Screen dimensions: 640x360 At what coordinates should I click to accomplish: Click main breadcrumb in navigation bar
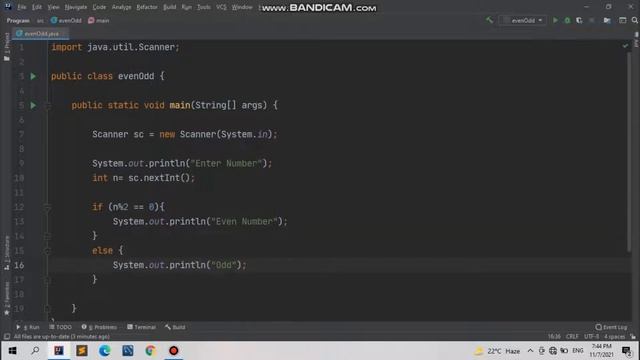pyautogui.click(x=99, y=20)
